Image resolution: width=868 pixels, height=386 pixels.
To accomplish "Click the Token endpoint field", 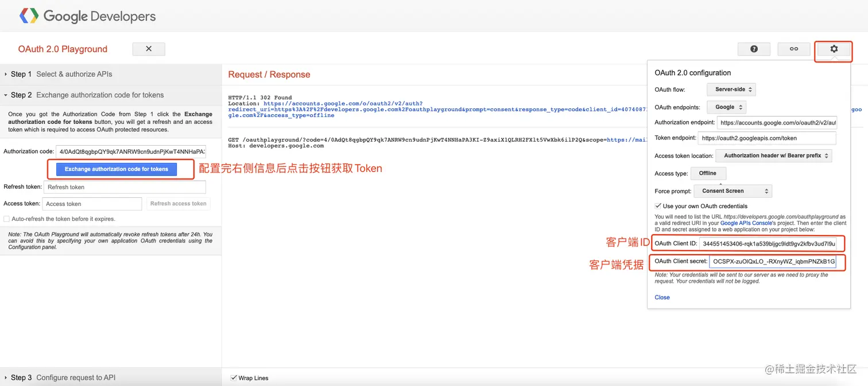I will point(767,138).
